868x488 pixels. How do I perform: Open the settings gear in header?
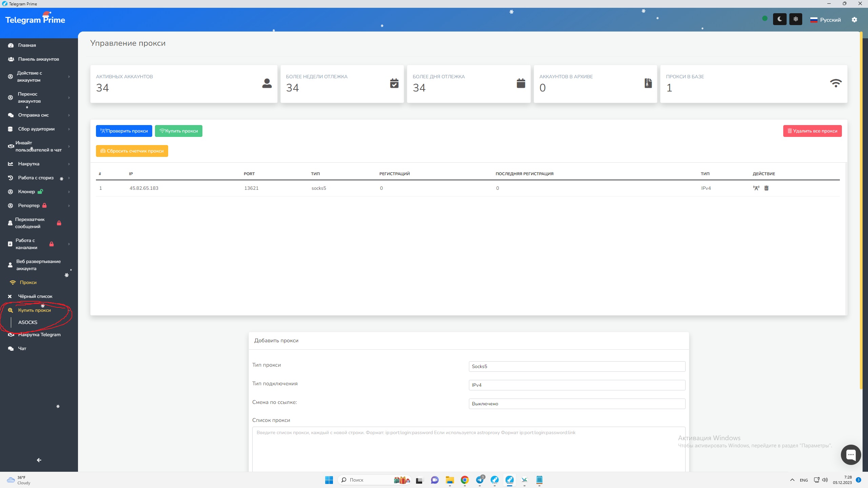click(854, 20)
